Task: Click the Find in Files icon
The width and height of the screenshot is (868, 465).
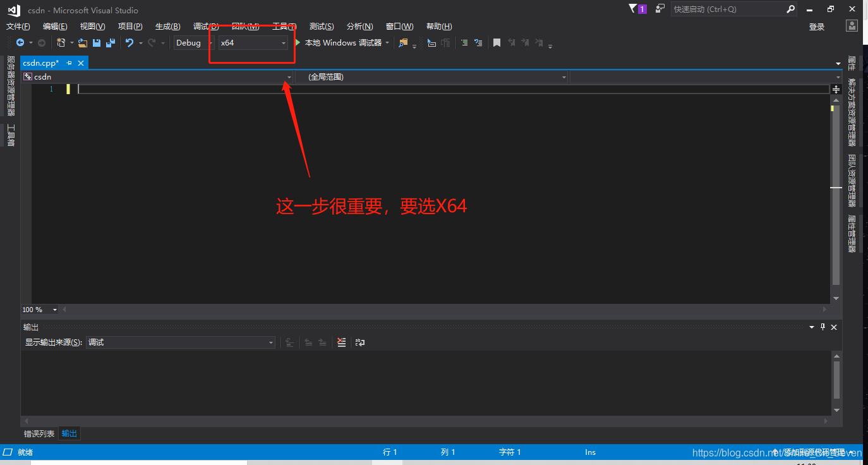Action: pyautogui.click(x=403, y=43)
